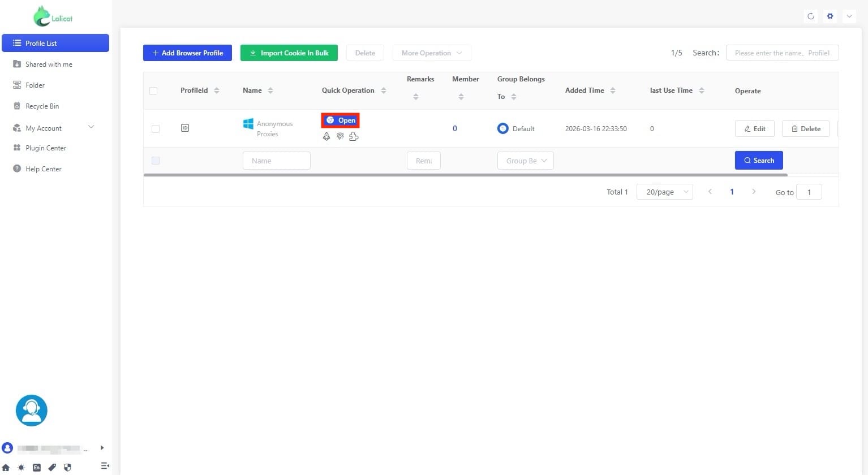Open the plugin puzzle icon in the profile row

click(x=354, y=136)
